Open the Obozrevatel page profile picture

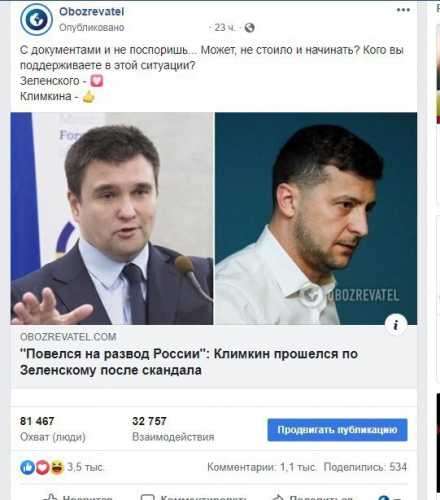tap(36, 19)
